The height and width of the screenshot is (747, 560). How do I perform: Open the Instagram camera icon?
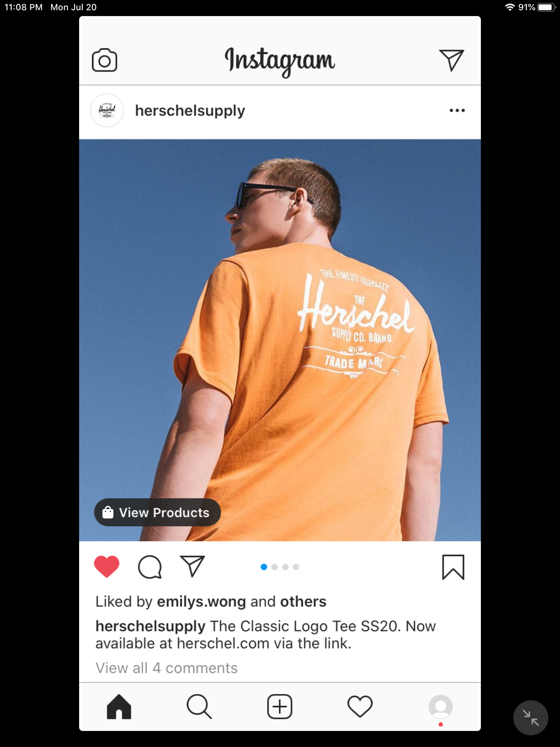click(104, 60)
